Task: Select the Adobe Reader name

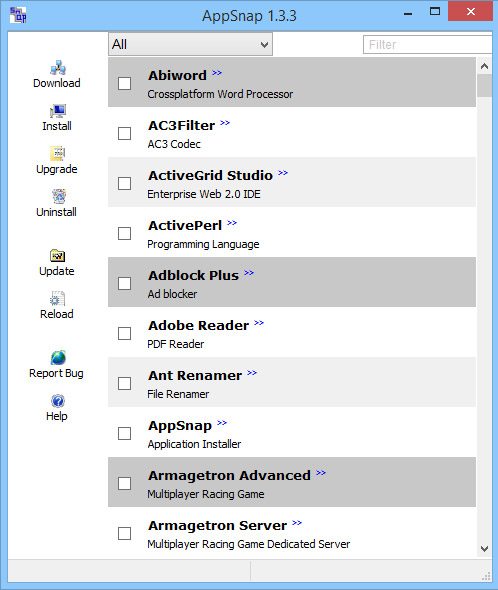Action: tap(198, 326)
